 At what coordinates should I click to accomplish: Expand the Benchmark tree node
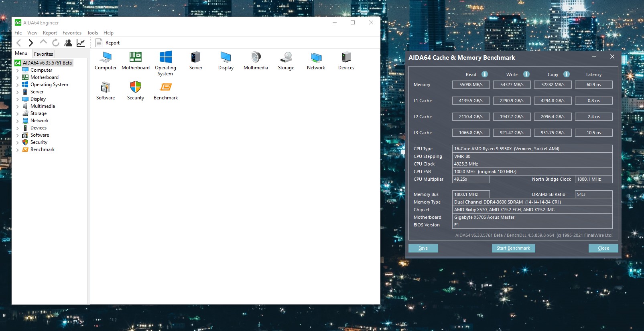coord(18,150)
